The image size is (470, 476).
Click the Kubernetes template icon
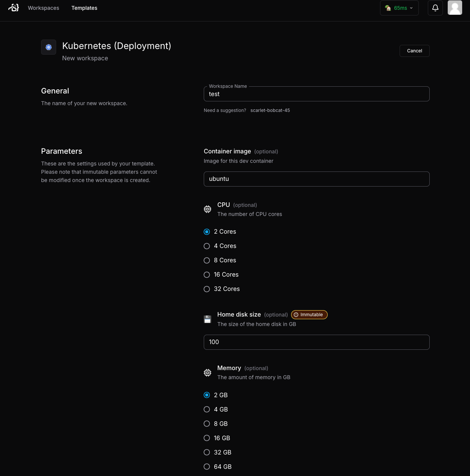49,47
